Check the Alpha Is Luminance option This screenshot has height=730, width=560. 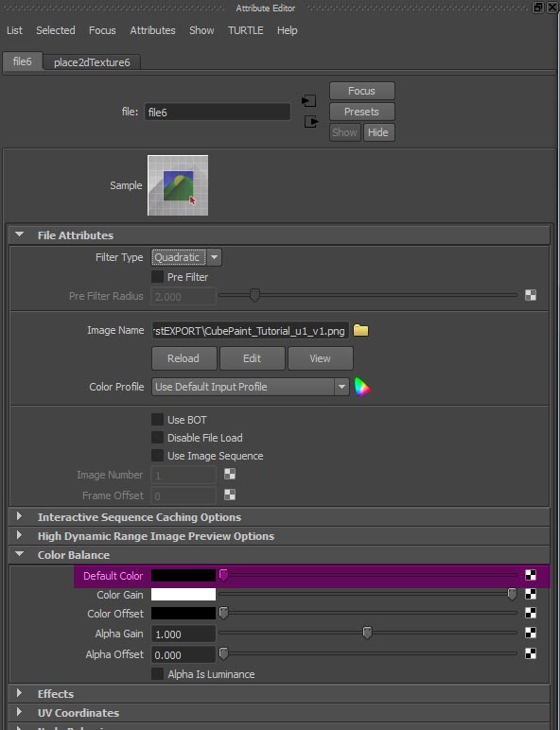click(x=157, y=673)
